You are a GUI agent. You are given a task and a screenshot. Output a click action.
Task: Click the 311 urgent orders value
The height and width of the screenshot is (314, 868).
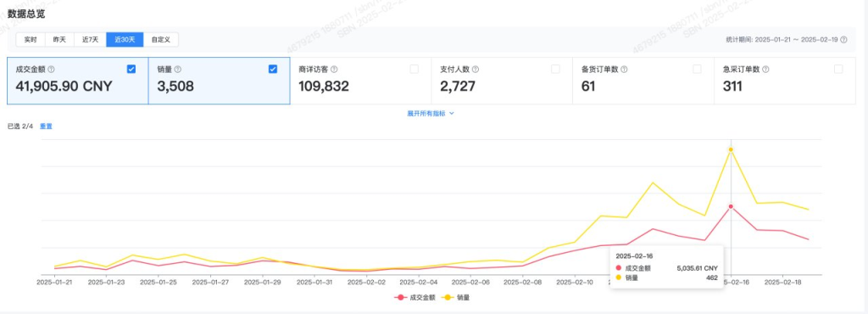[732, 87]
